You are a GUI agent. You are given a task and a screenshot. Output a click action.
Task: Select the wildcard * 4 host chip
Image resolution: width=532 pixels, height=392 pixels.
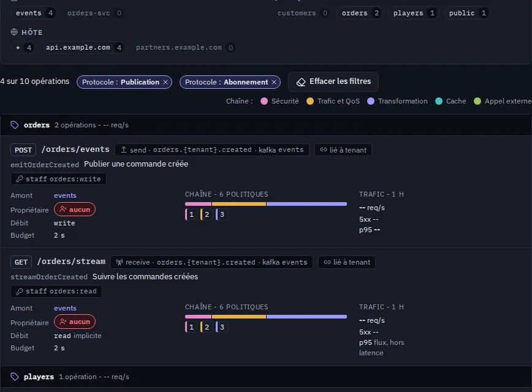coord(23,48)
